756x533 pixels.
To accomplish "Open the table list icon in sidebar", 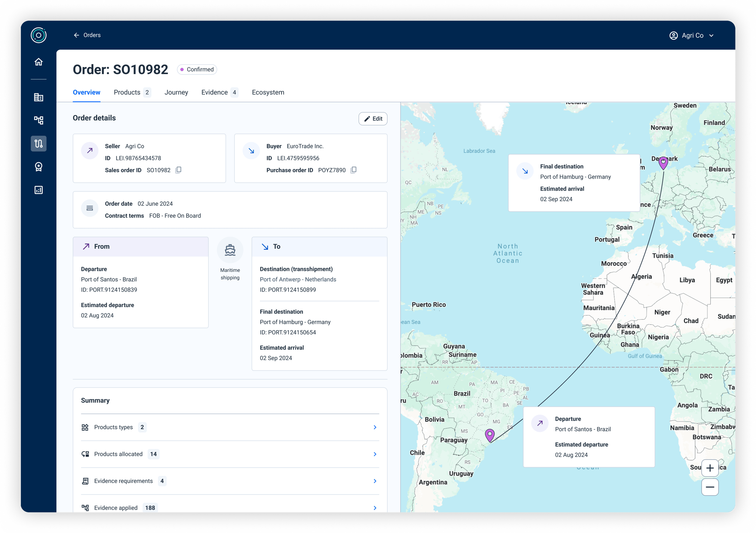I will pos(39,97).
